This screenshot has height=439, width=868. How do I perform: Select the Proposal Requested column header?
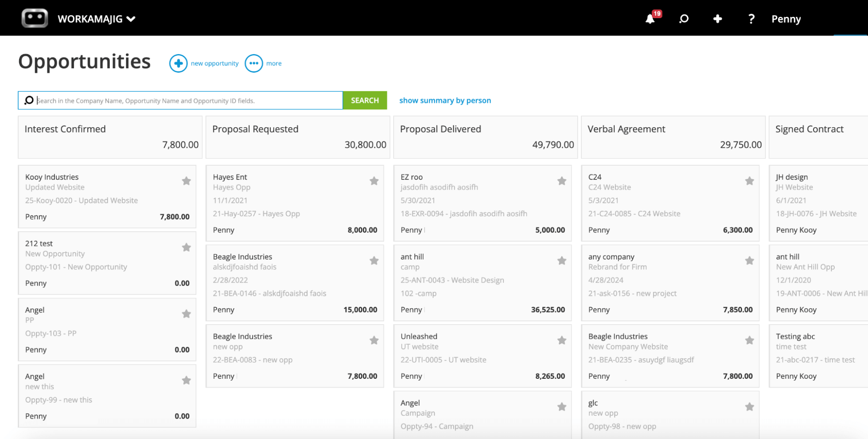tap(298, 137)
